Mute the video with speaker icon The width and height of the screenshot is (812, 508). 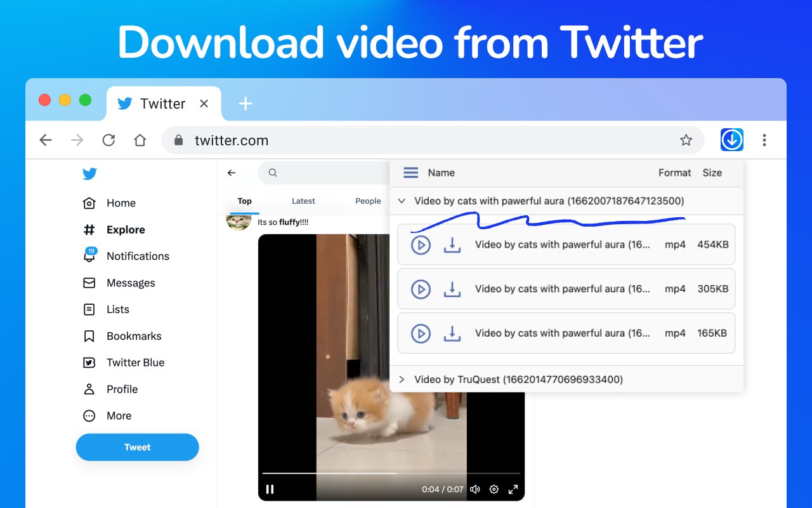tap(475, 489)
